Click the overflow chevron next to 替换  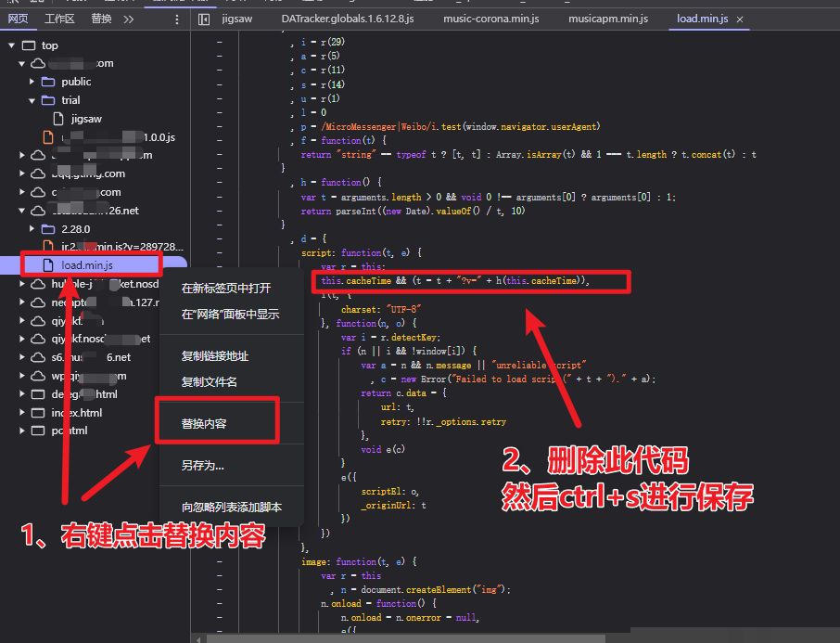tap(129, 18)
